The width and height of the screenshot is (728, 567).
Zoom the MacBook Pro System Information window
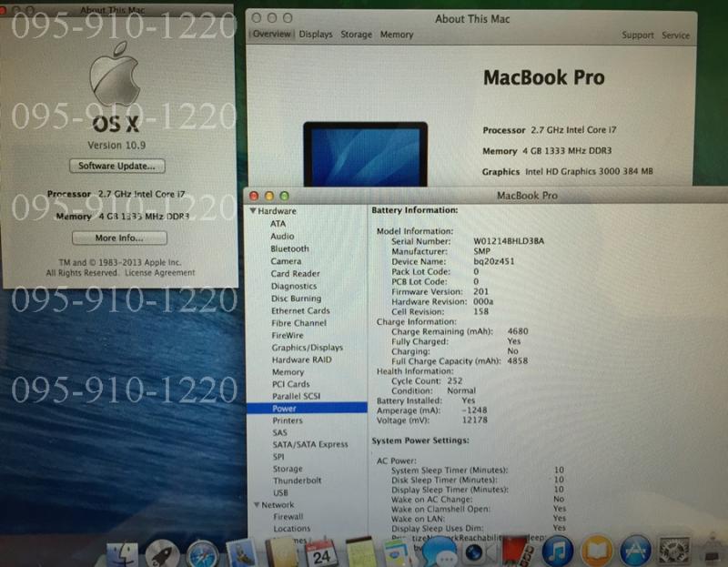pyautogui.click(x=285, y=196)
